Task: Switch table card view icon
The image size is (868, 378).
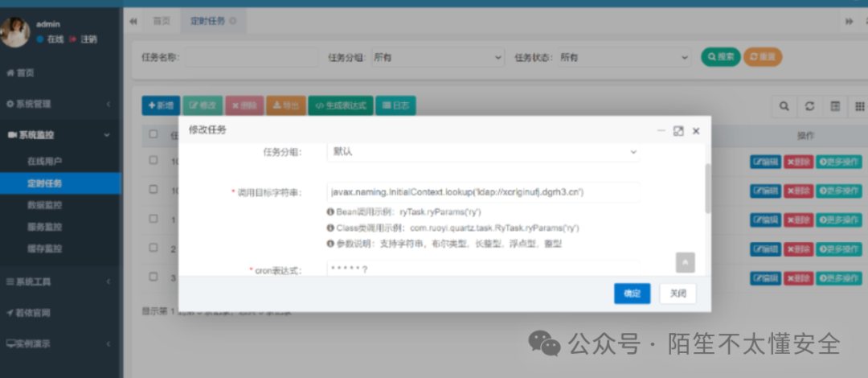Action: pos(835,106)
